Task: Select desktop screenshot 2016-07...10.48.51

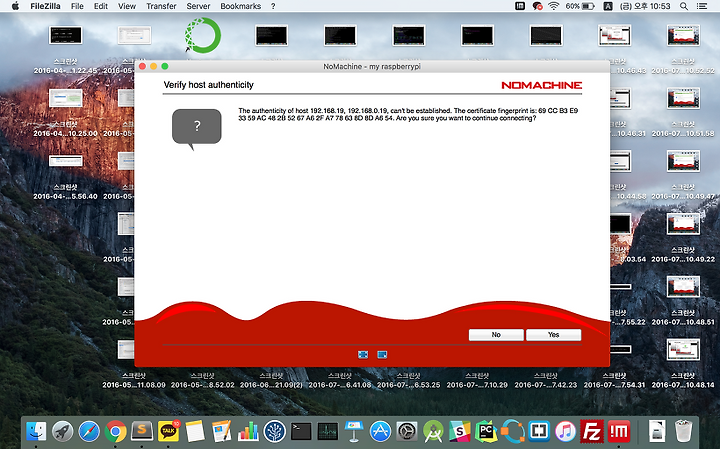Action: click(x=683, y=287)
